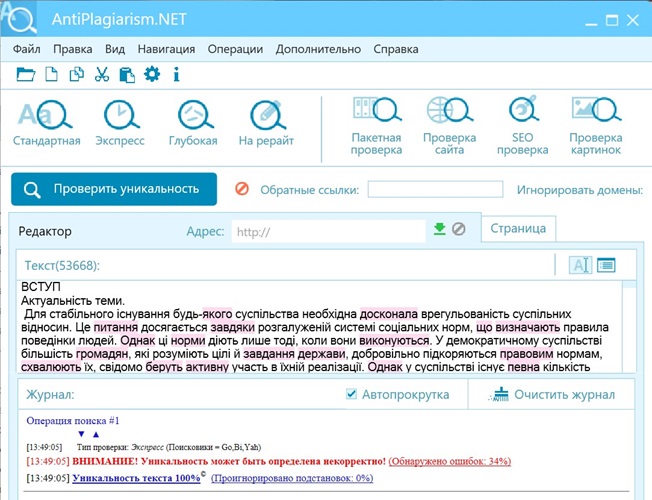Jump to previous result with up triangle
This screenshot has width=652, height=500.
[96, 434]
